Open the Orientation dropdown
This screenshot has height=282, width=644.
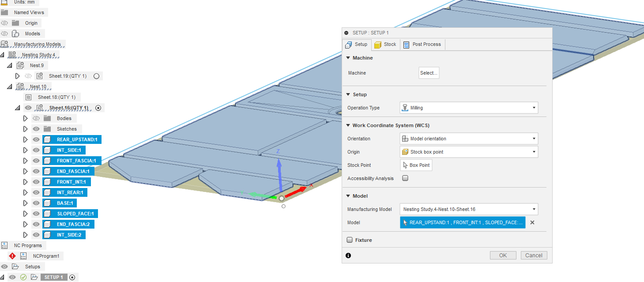point(469,139)
